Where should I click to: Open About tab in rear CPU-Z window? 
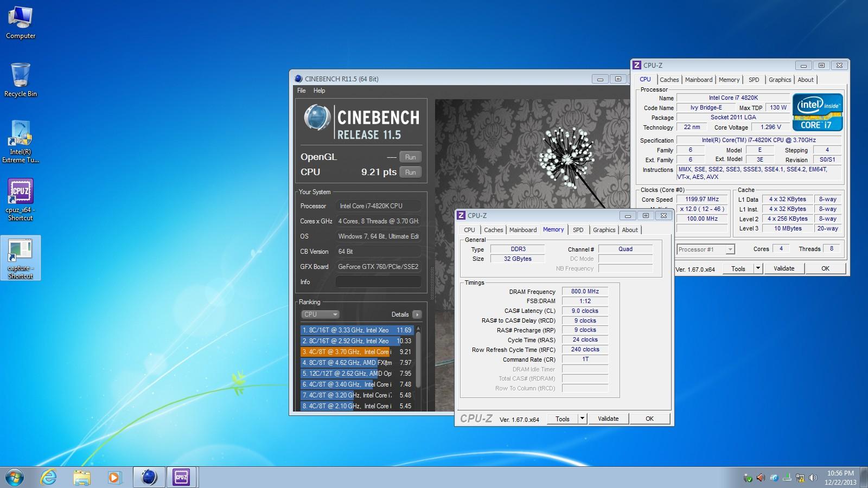coord(806,80)
